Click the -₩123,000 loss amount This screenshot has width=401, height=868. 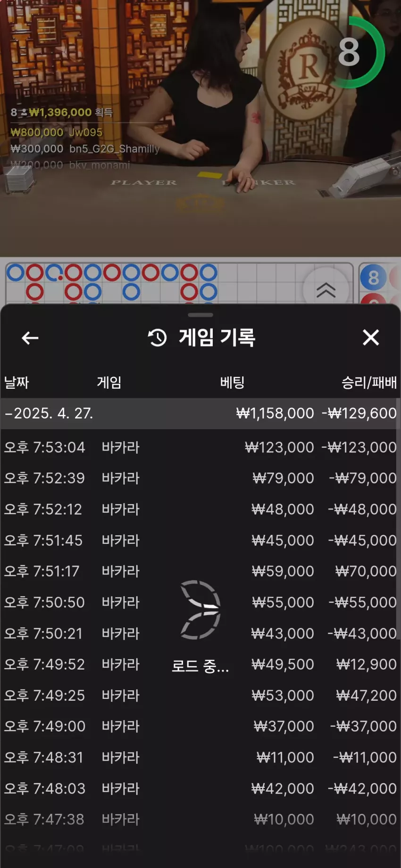pyautogui.click(x=359, y=447)
